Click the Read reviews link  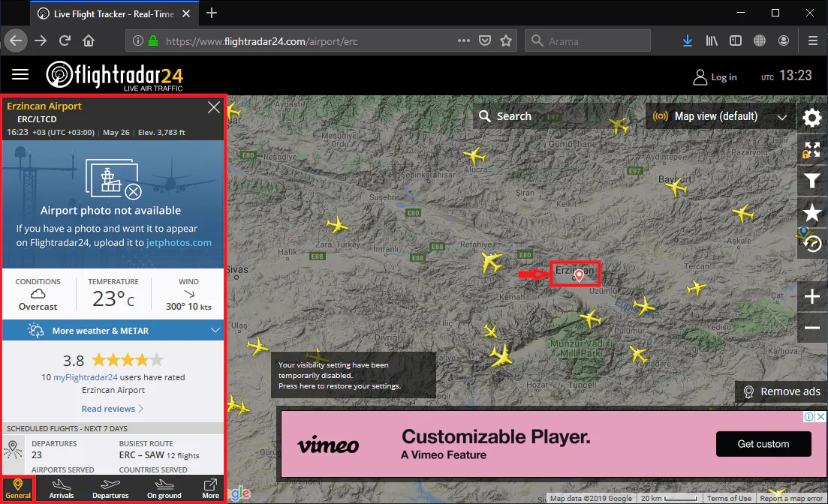[x=113, y=409]
